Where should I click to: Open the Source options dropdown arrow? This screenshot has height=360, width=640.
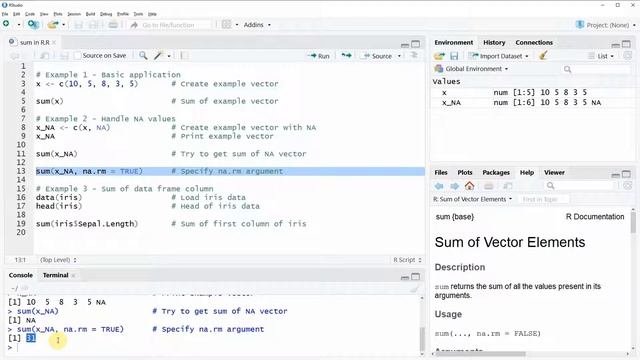[x=399, y=56]
